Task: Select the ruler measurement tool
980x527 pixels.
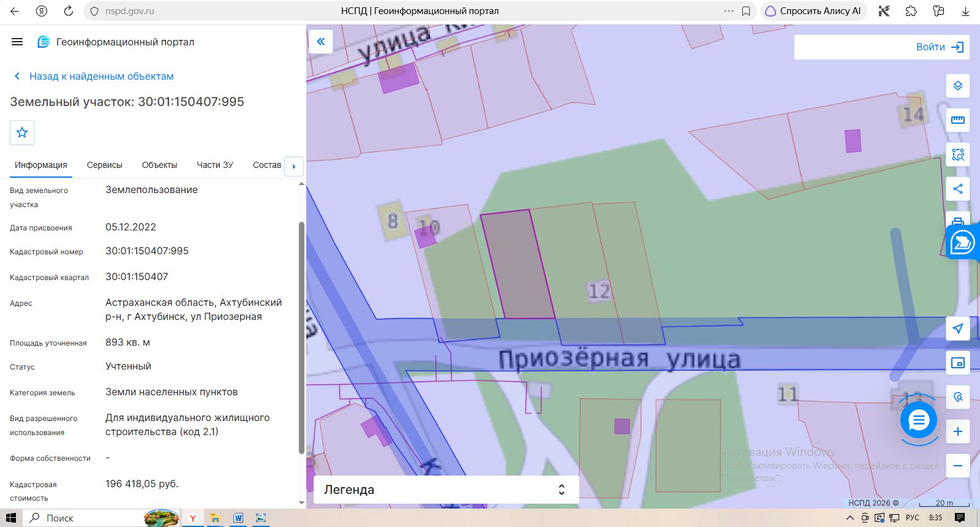Action: pyautogui.click(x=958, y=120)
